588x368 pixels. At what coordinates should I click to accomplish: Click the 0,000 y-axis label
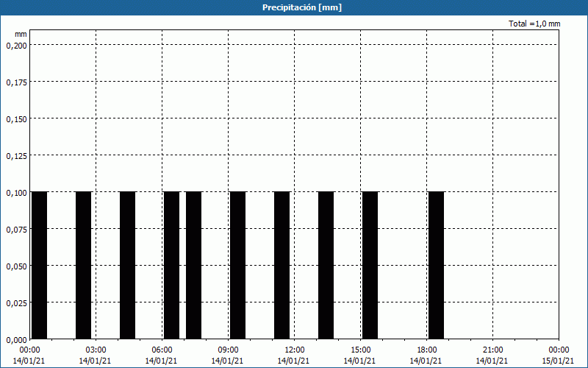16,340
